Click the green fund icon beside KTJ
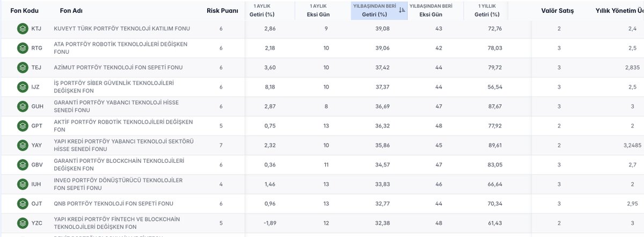 22,28
